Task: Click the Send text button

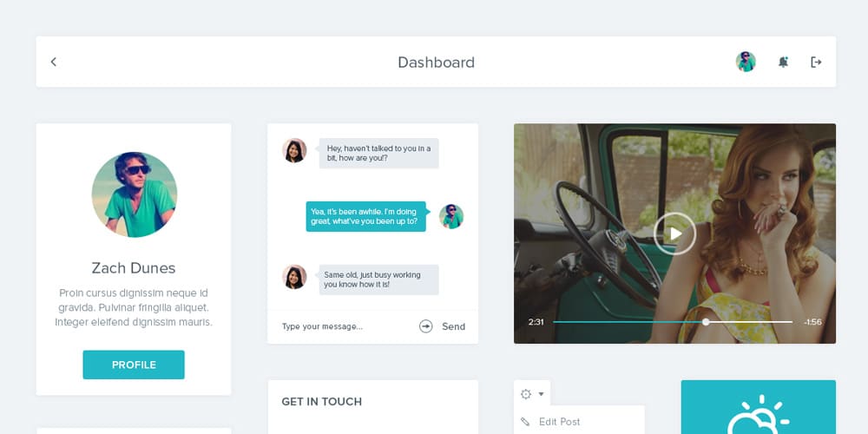Action: (x=453, y=326)
